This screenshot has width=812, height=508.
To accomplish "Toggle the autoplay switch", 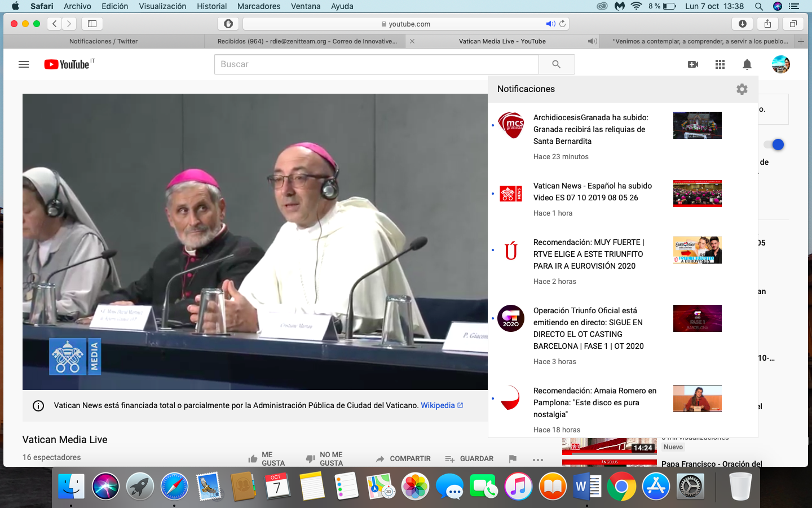I will click(x=775, y=144).
